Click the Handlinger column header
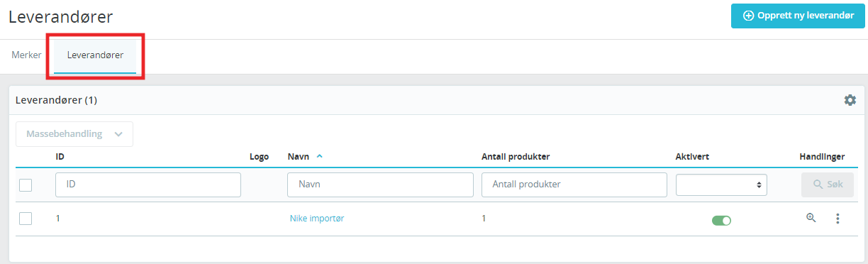Viewport: 868px width, 264px height. 823,156
